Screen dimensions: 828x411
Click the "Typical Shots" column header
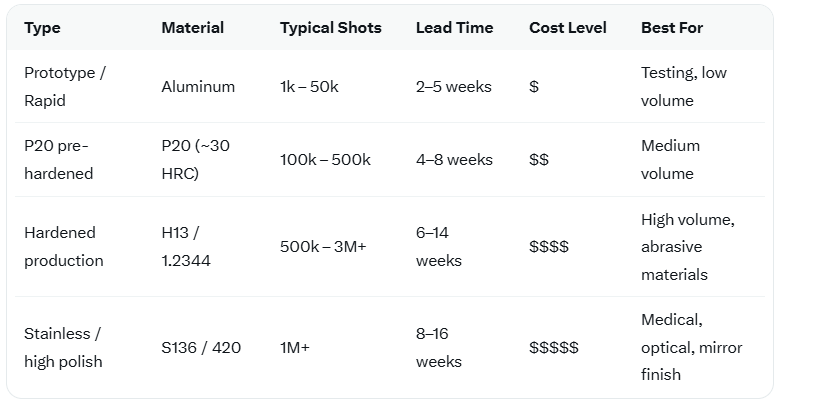[x=330, y=28]
